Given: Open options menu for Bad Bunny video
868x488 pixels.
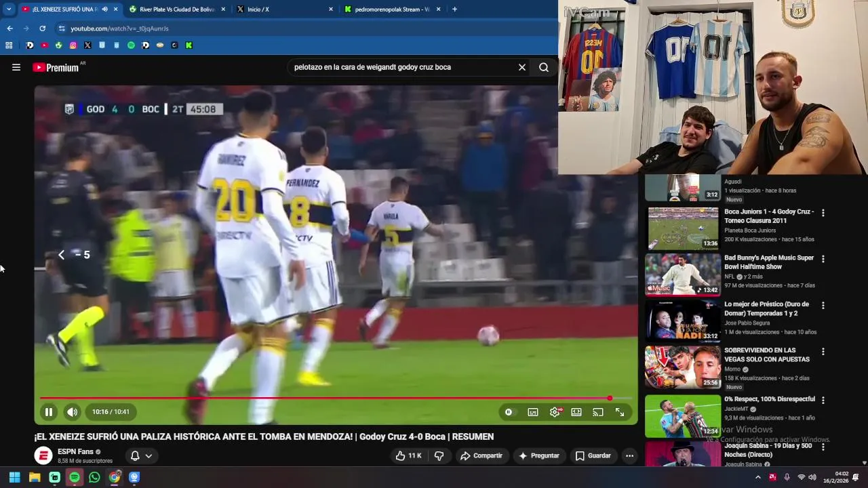Looking at the screenshot, I should tap(823, 259).
